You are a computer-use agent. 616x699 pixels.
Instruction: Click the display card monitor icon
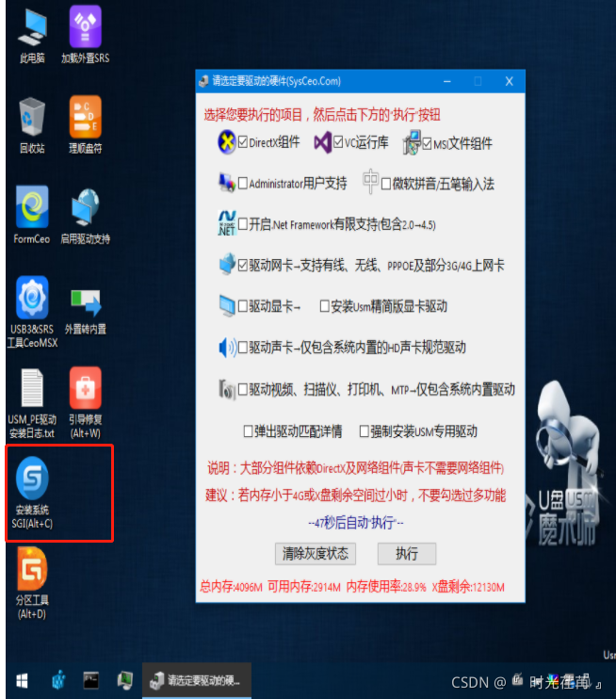point(227,306)
